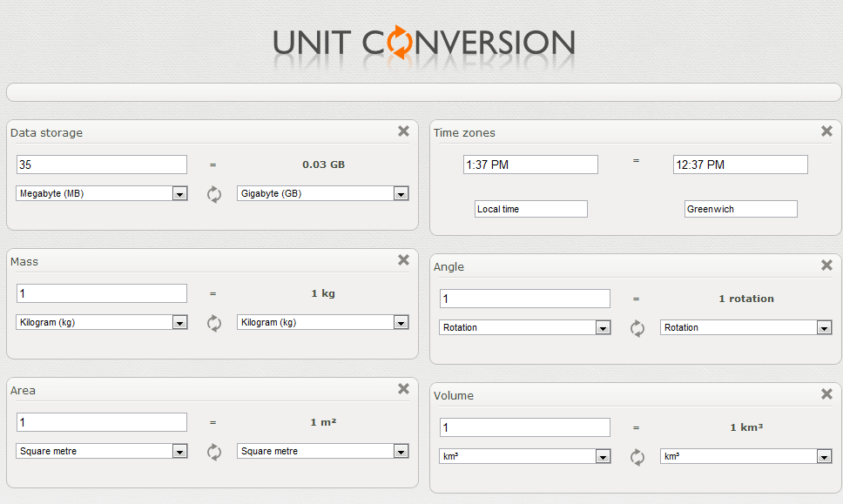Click the 0.03 GB result text

(323, 165)
